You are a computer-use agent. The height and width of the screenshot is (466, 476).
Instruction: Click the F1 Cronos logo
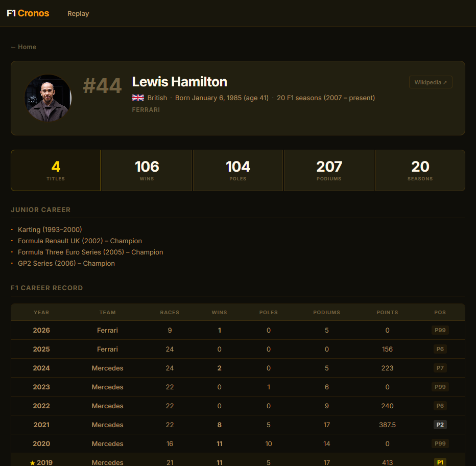coord(28,13)
